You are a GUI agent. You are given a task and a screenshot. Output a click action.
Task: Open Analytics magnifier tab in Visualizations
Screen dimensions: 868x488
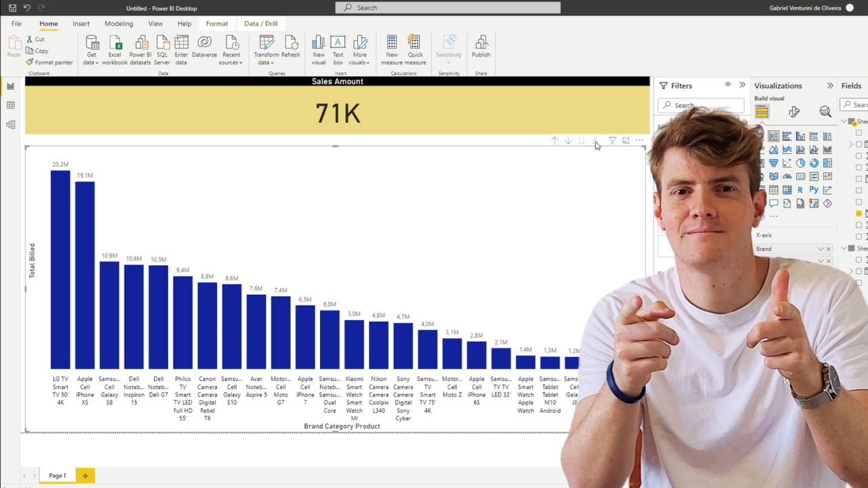click(x=825, y=112)
